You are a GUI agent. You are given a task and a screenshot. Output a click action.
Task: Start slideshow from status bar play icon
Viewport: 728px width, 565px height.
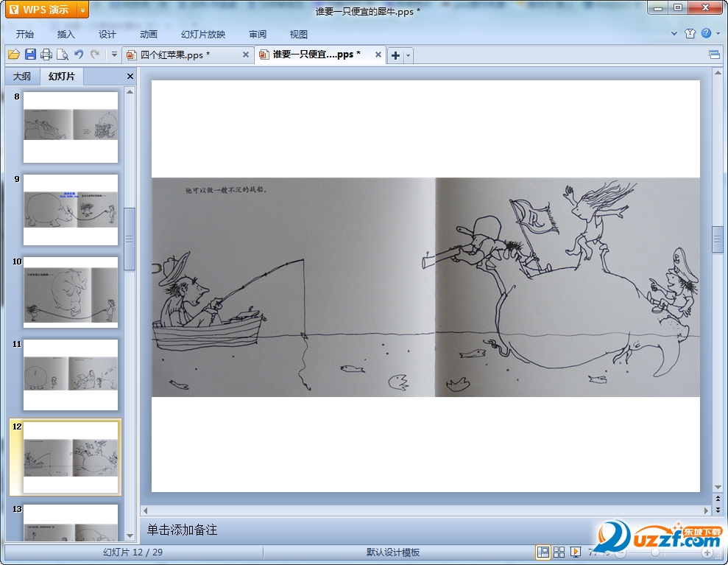pos(575,552)
